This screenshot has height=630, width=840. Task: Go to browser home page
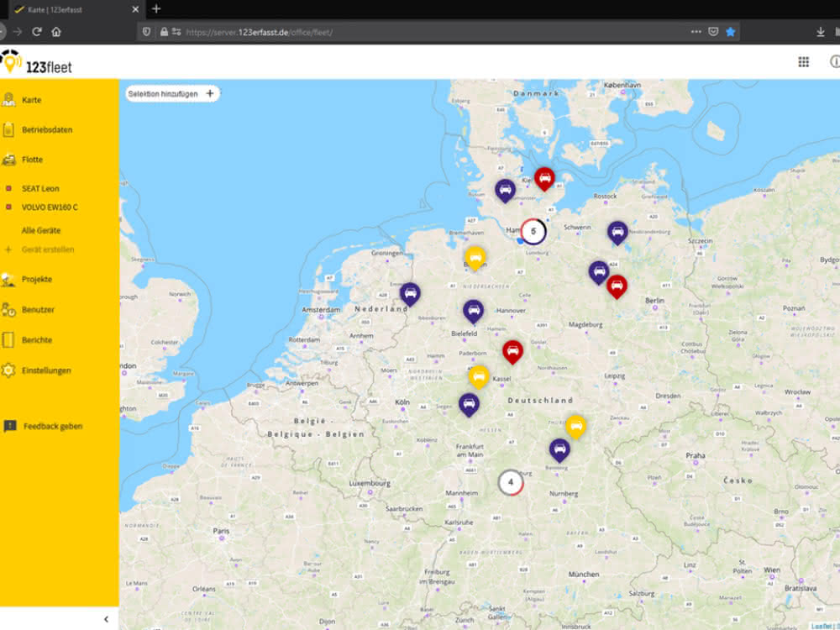pos(56,32)
